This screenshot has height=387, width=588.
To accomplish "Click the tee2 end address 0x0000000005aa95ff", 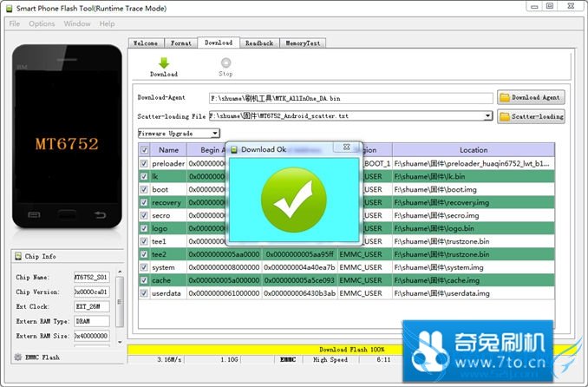I will (x=299, y=254).
